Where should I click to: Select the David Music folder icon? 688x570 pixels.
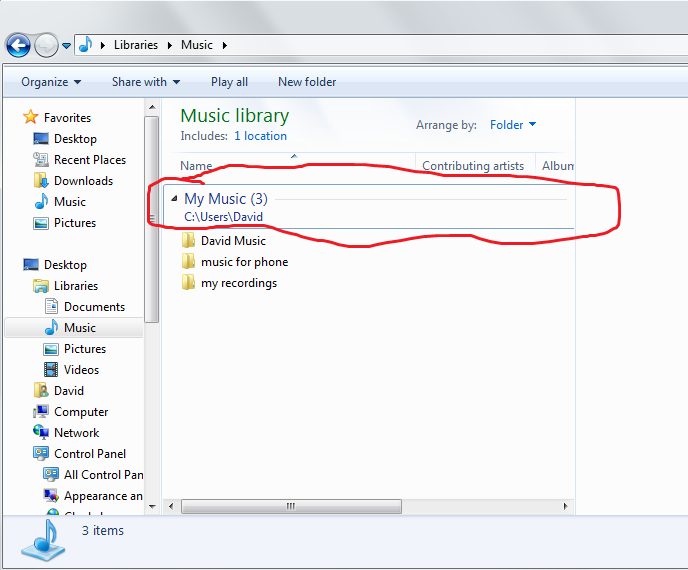tap(188, 240)
